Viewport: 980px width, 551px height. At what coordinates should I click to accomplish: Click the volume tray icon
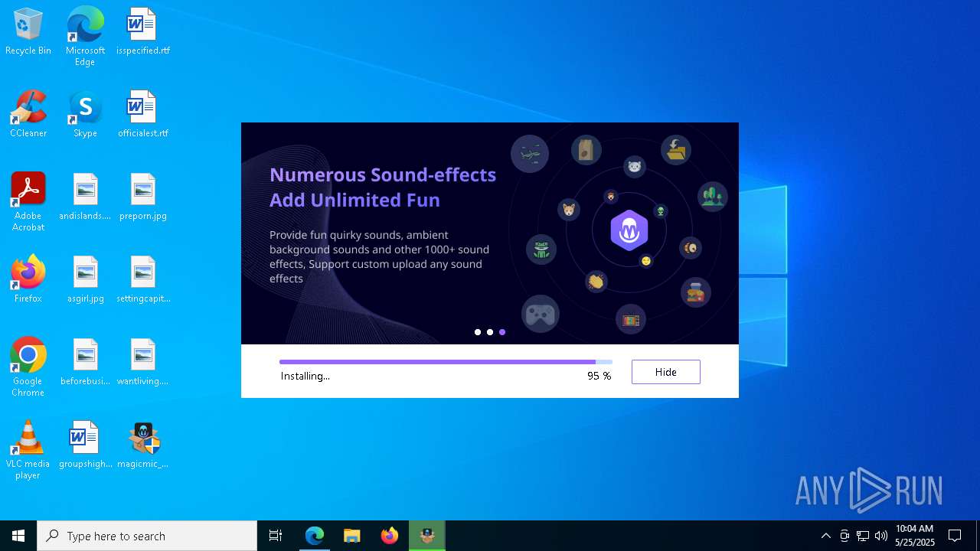pyautogui.click(x=881, y=536)
